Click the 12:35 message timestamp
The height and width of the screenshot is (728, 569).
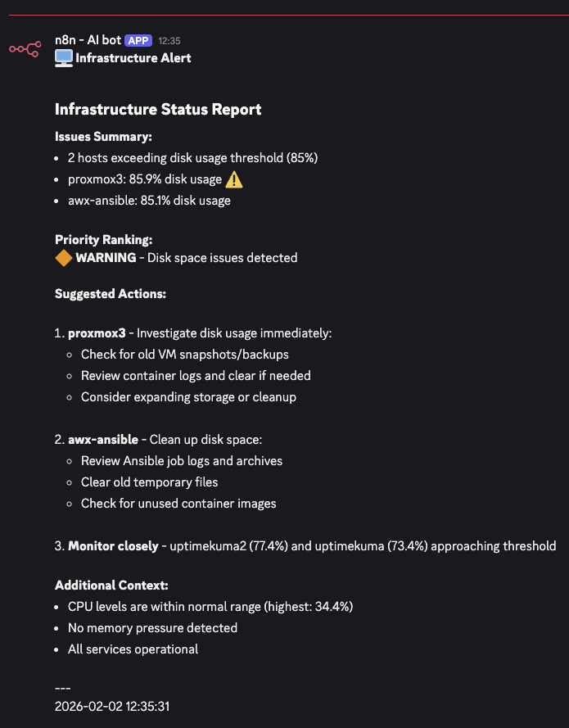(169, 40)
